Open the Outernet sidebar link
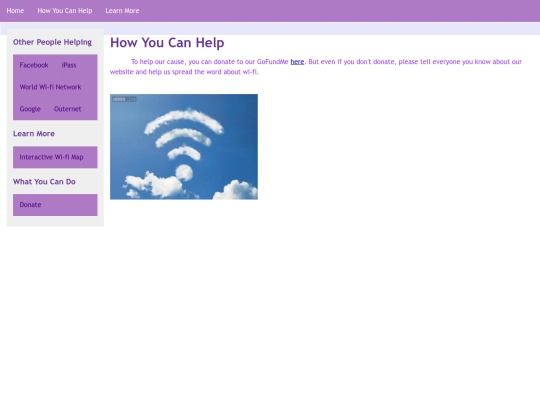The height and width of the screenshot is (405, 540). coord(68,109)
